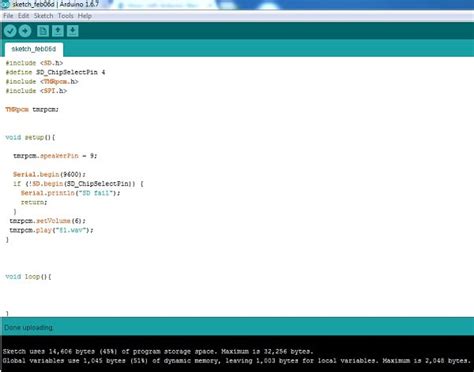Click the 'tmrpcm.play("61.wav");' line
The image size is (474, 372).
(51, 230)
